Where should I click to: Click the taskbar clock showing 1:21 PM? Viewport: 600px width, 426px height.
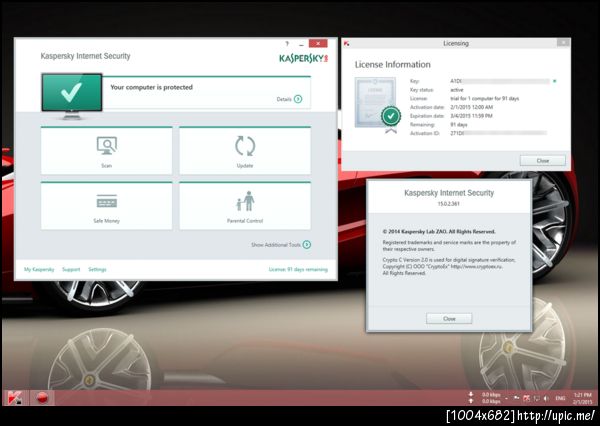pos(582,398)
